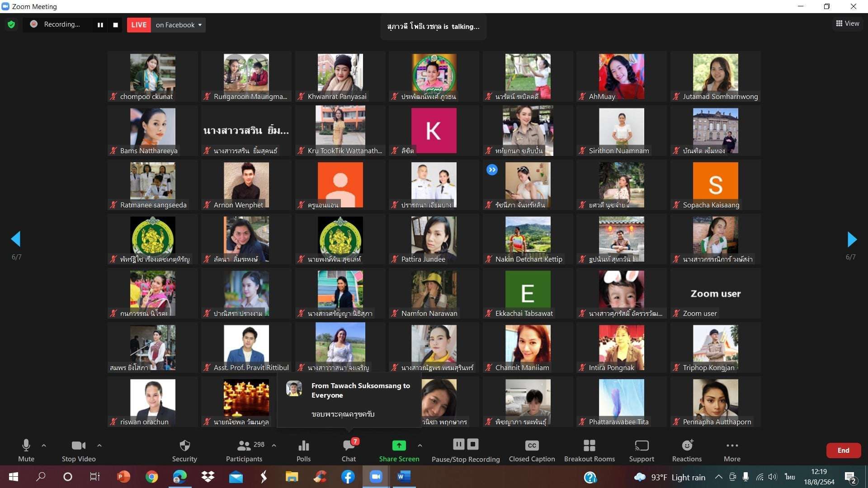This screenshot has height=488, width=868.
Task: Open the Polls panel
Action: pos(303,450)
